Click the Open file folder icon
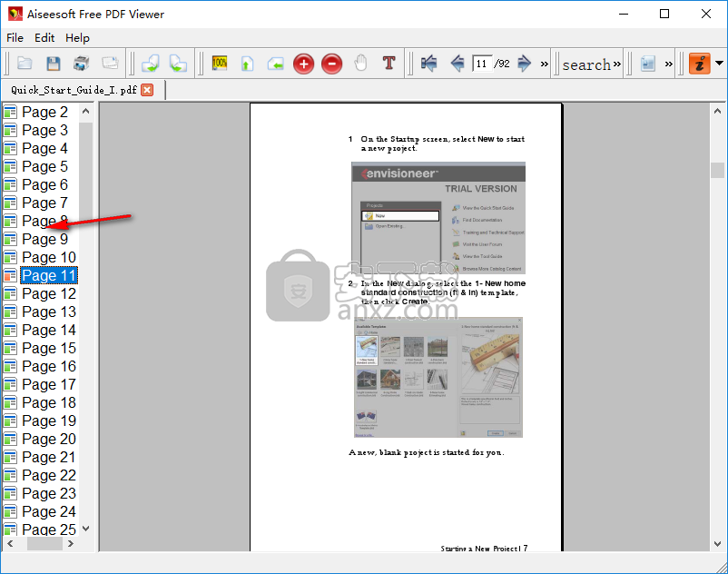 coord(25,64)
